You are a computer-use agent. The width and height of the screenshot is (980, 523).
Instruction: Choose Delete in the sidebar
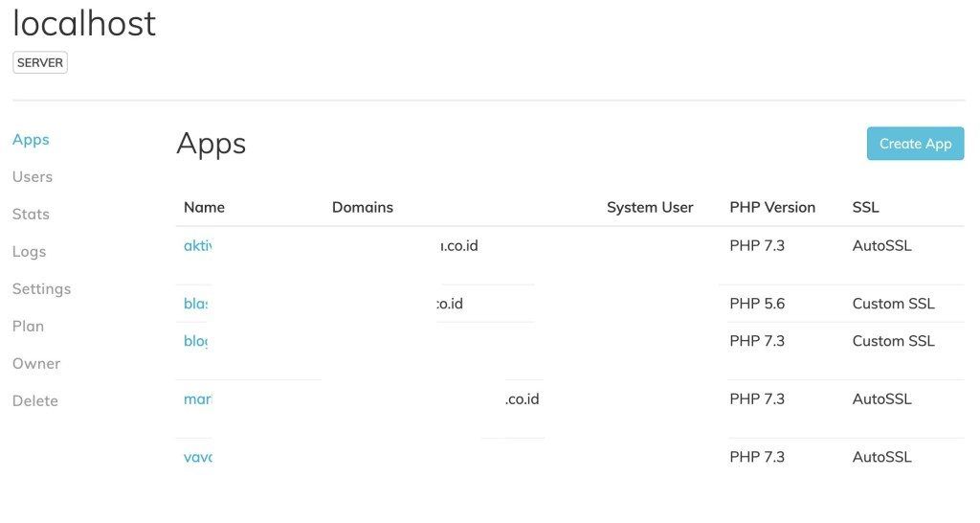pos(35,401)
